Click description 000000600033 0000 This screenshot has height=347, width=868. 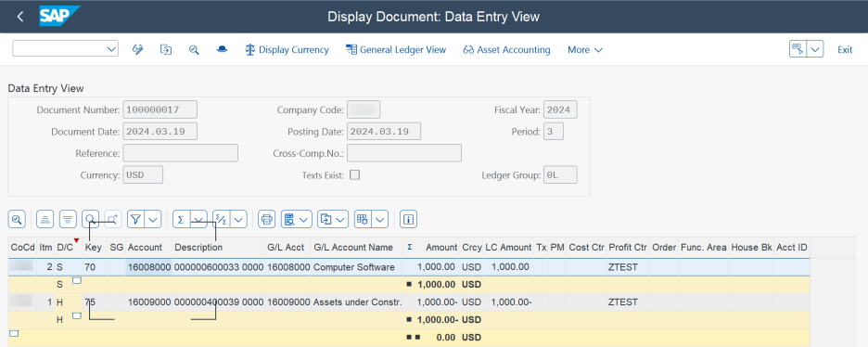click(x=219, y=267)
